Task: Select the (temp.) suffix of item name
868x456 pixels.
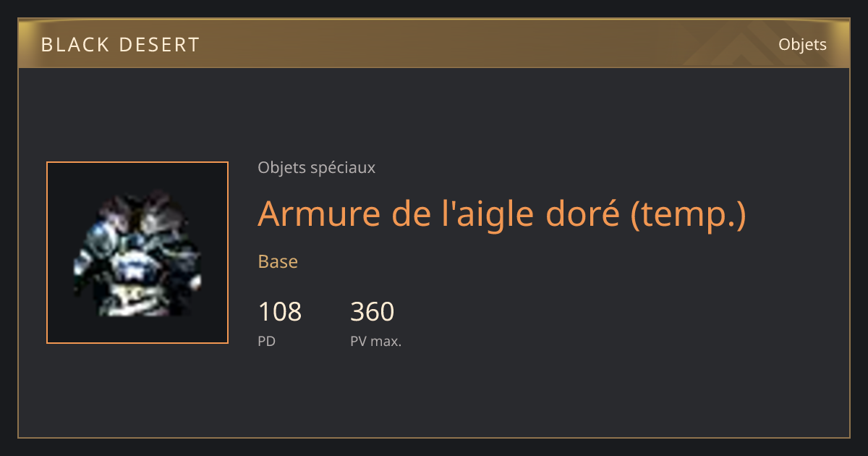Action: 687,214
